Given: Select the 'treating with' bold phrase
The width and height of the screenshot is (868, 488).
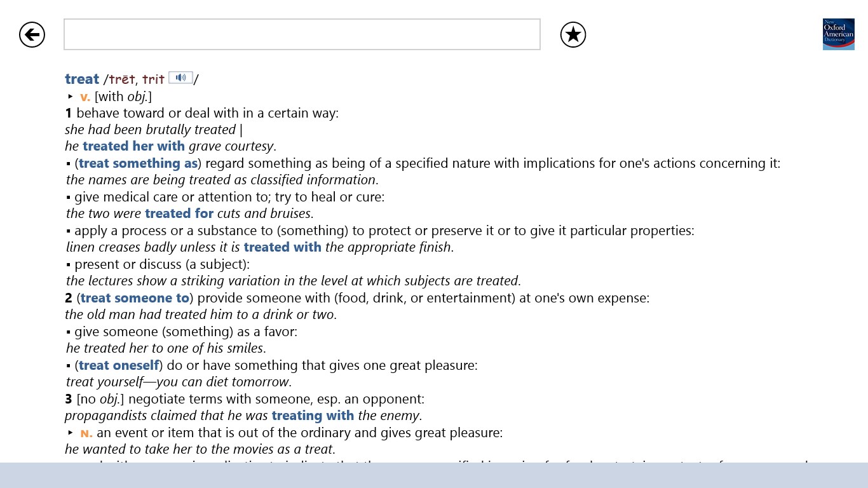Looking at the screenshot, I should (x=313, y=416).
